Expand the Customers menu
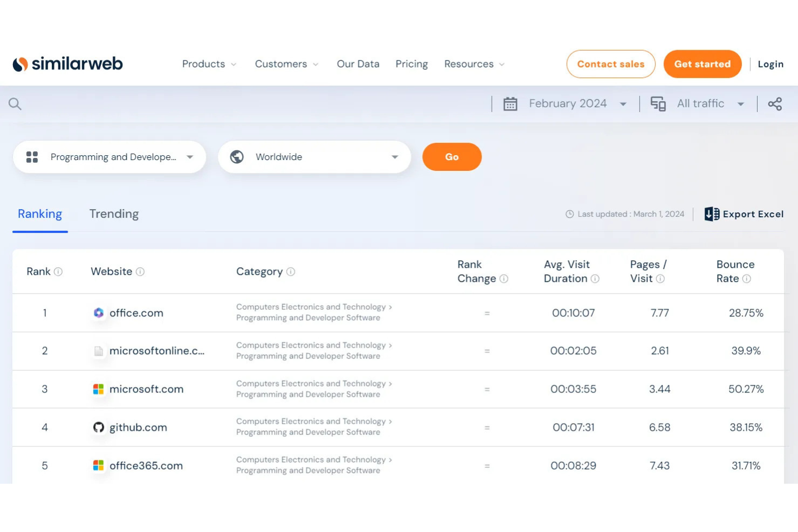 coord(286,64)
